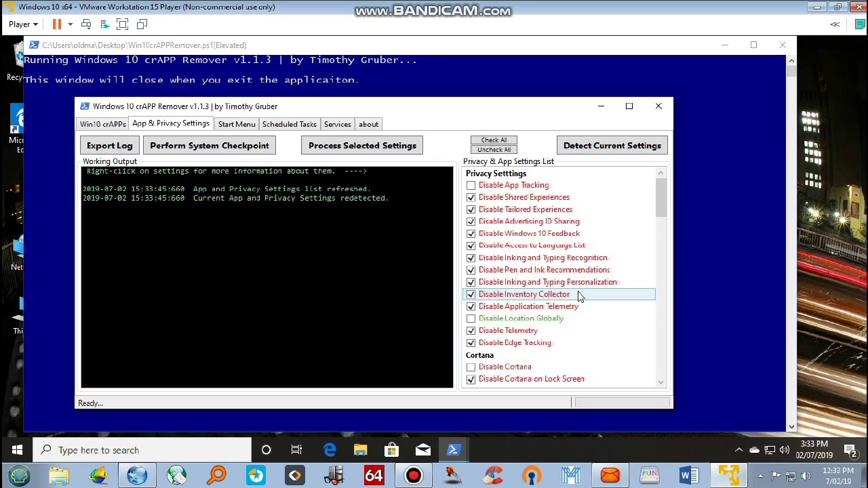The image size is (868, 488).
Task: Click Check All button
Action: coord(494,140)
